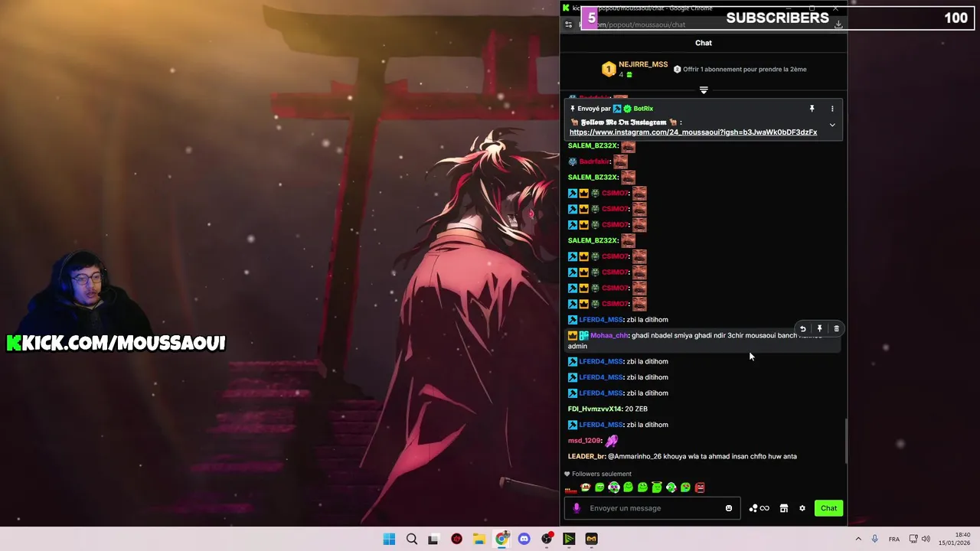Unpin the pinned BotRix message
Screen dimensions: 980x551
pyautogui.click(x=812, y=109)
